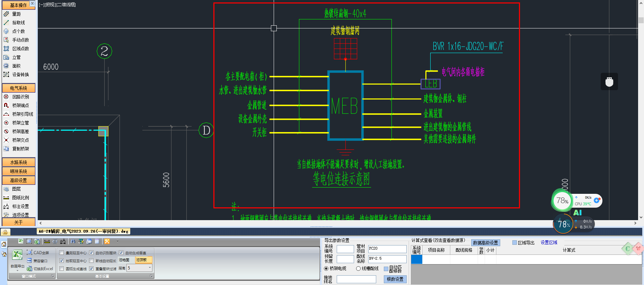
Task: Click the 预留长度 input field
Action: click(345, 259)
